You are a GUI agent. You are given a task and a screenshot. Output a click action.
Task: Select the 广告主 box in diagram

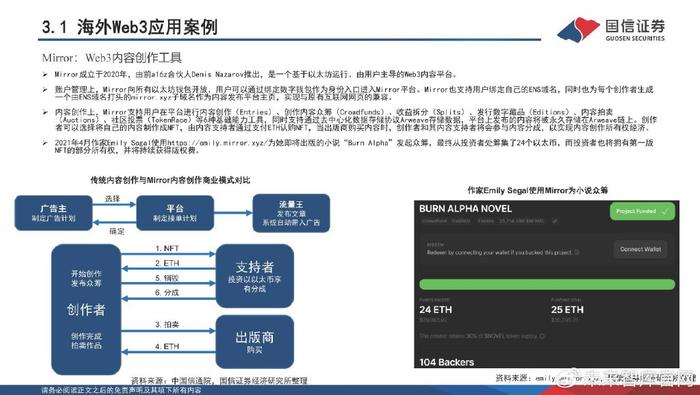pos(54,213)
